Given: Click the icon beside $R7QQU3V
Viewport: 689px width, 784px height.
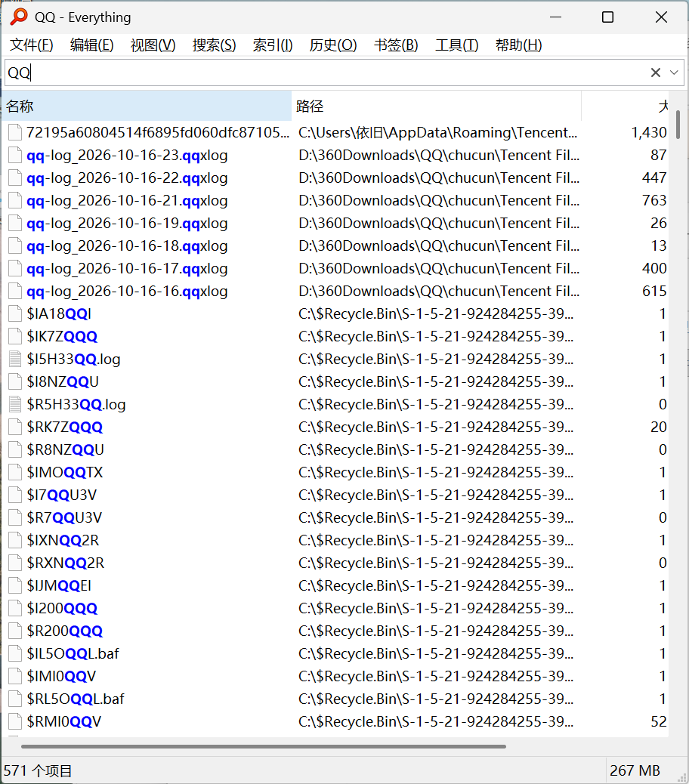Looking at the screenshot, I should [16, 517].
